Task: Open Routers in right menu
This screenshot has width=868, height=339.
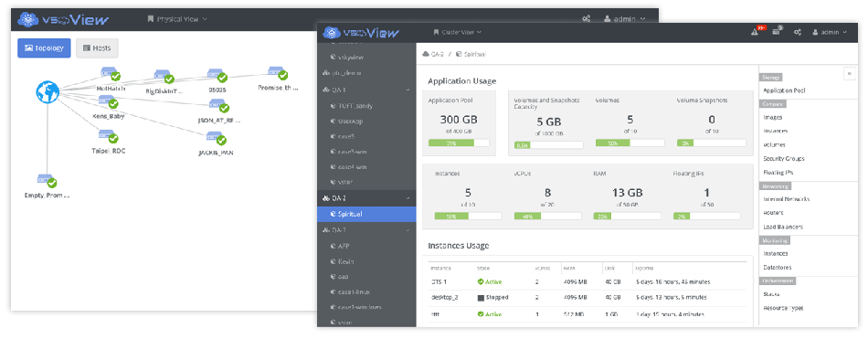Action: [x=773, y=213]
